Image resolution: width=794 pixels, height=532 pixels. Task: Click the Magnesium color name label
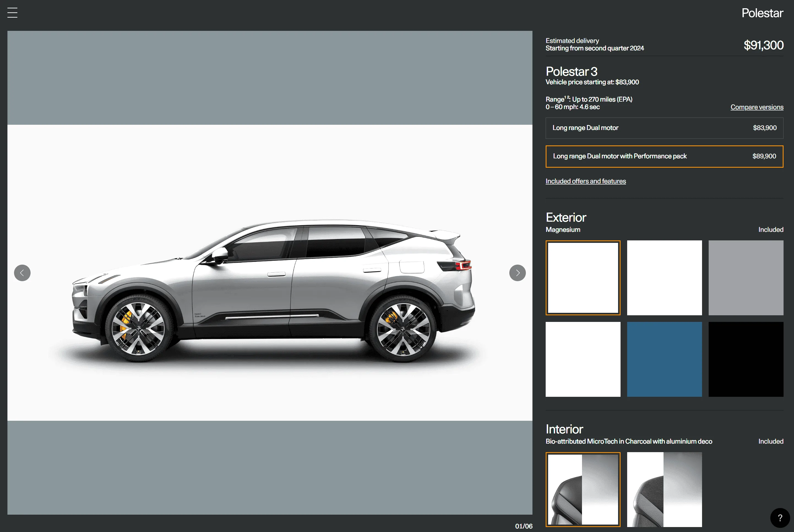(x=563, y=230)
